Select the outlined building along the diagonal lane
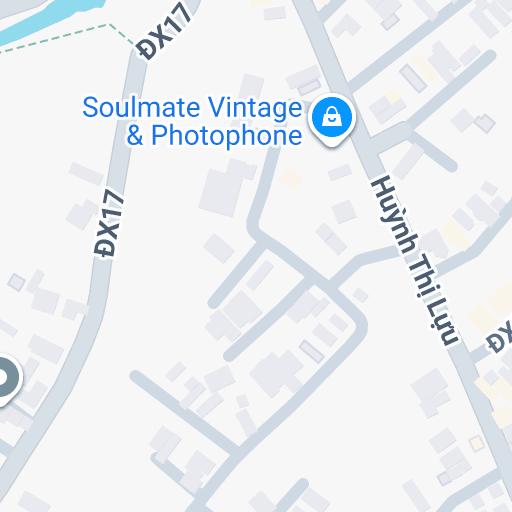This screenshot has width=512, height=512. pyautogui.click(x=311, y=351)
